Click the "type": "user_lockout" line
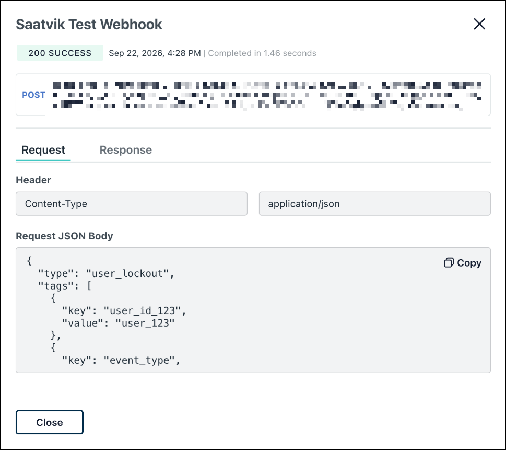The height and width of the screenshot is (450, 506). [106, 274]
